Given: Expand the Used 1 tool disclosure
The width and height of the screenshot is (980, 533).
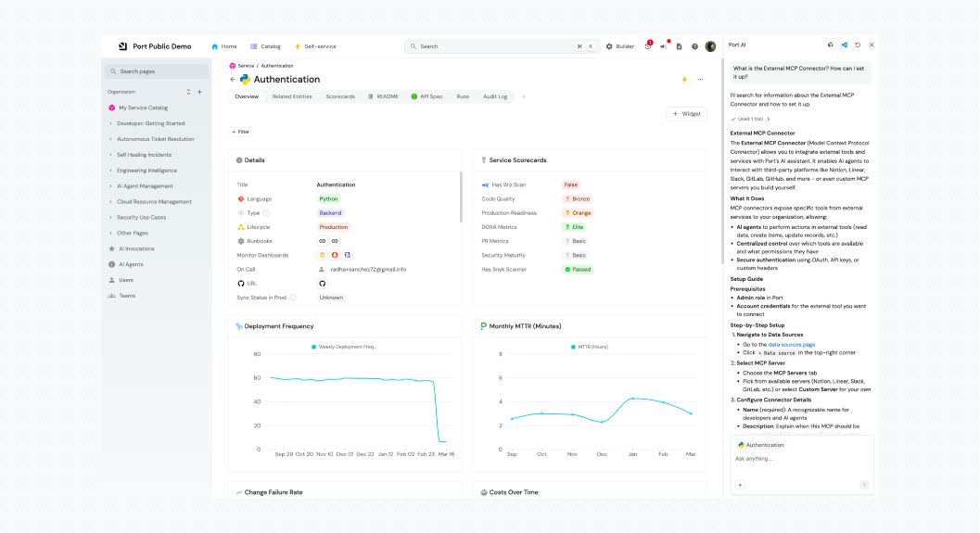Looking at the screenshot, I should coord(751,119).
